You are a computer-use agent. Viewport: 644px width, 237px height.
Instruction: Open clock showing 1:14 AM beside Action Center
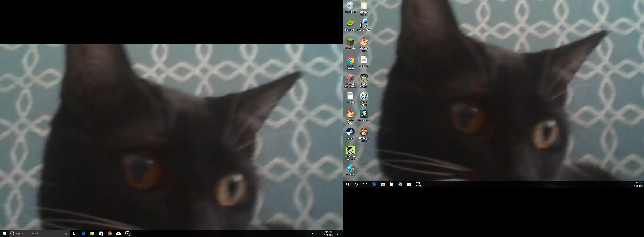click(328, 233)
